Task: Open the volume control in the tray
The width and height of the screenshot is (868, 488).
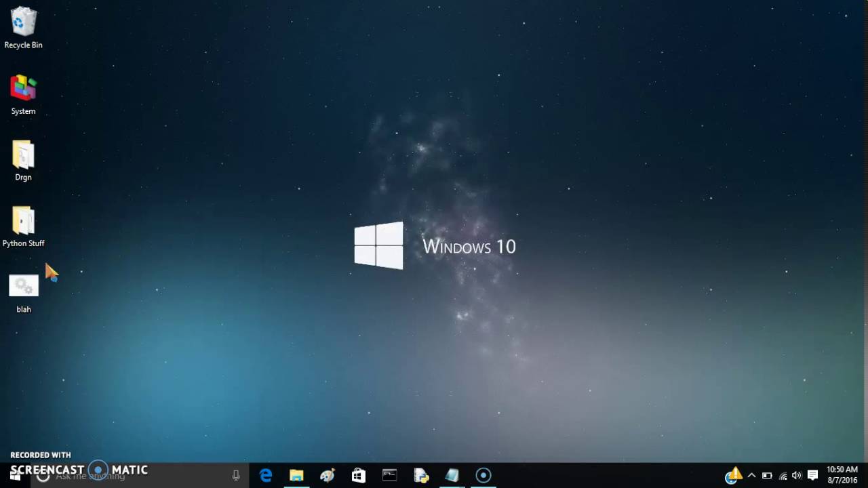Action: pos(797,476)
